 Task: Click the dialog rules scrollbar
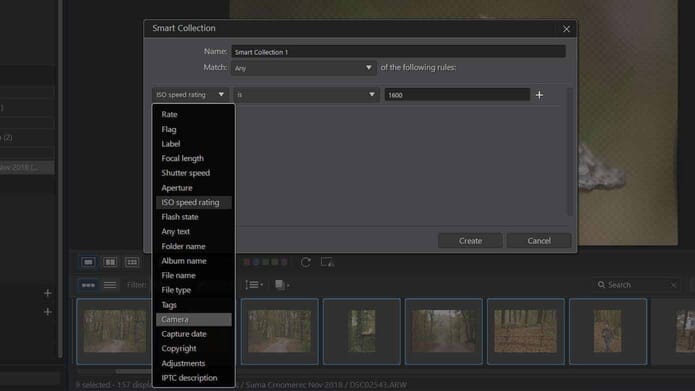(570, 152)
